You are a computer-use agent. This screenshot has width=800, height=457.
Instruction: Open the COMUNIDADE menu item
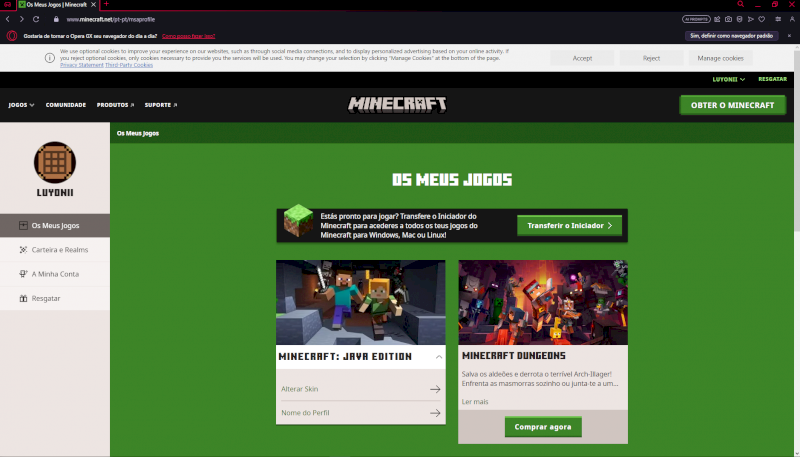(66, 105)
